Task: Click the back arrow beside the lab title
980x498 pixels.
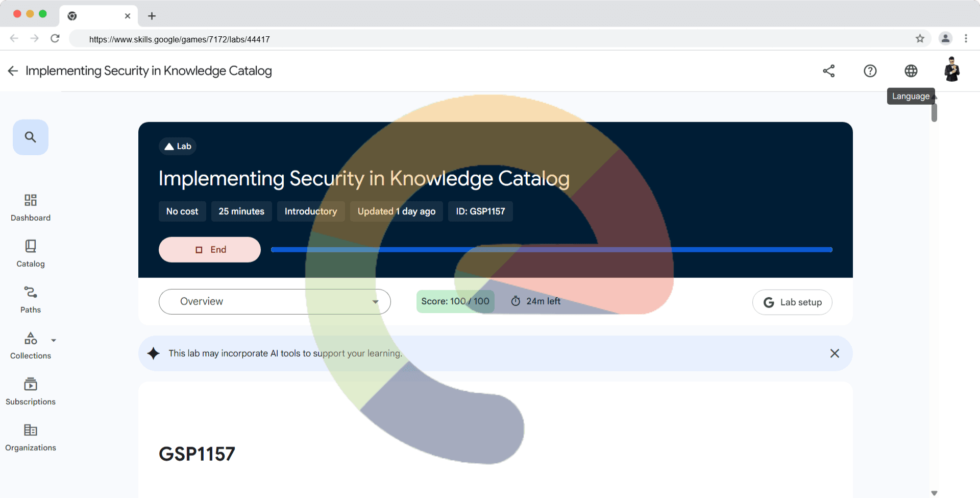Action: pyautogui.click(x=13, y=71)
